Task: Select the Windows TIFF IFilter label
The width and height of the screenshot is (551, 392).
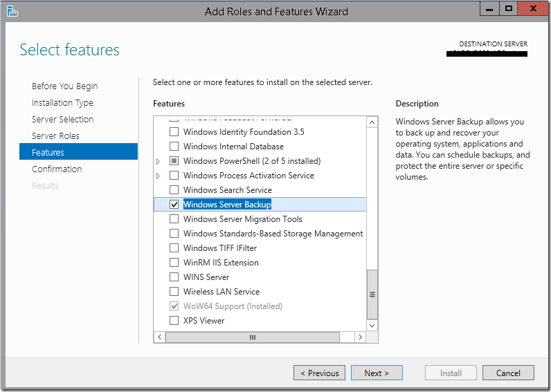Action: [220, 248]
